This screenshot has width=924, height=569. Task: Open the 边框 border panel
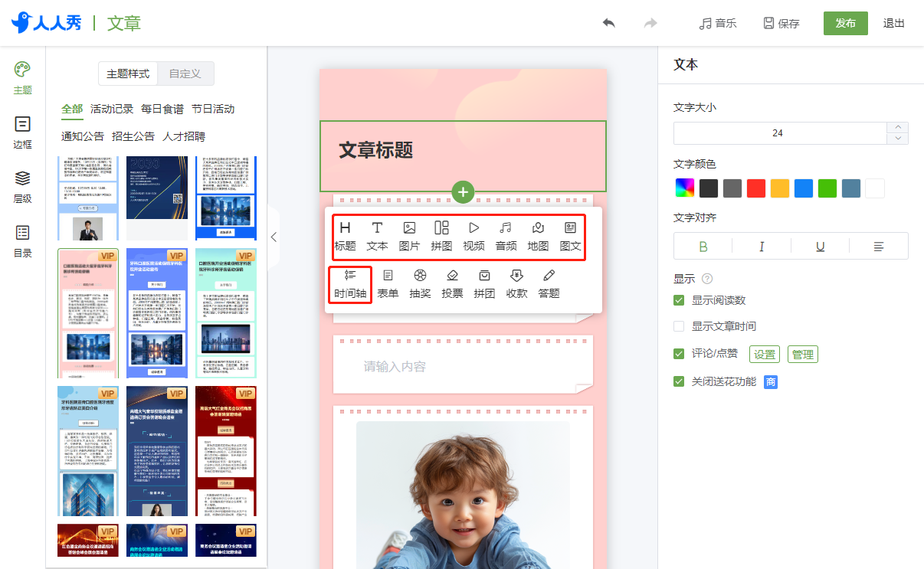point(23,132)
